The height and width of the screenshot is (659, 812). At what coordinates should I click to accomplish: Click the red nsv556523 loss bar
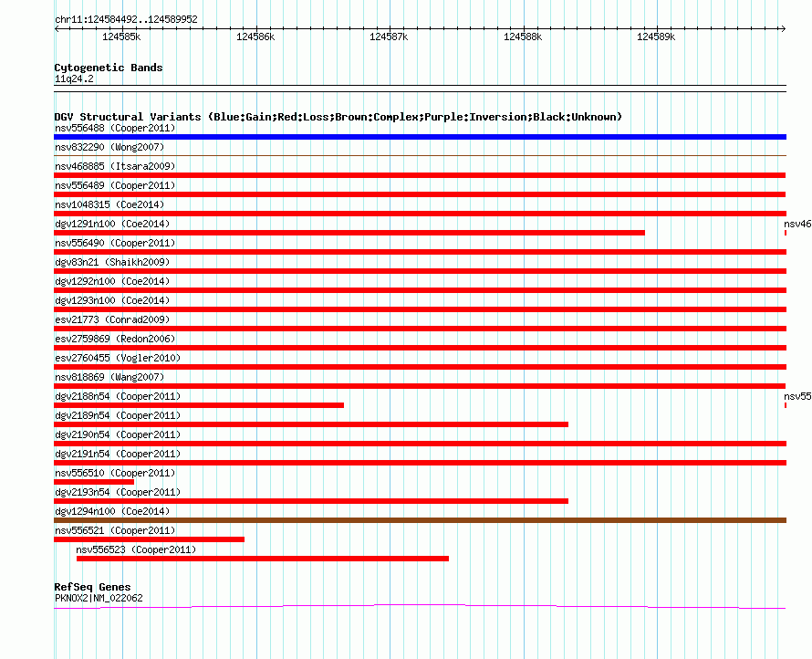coord(263,559)
